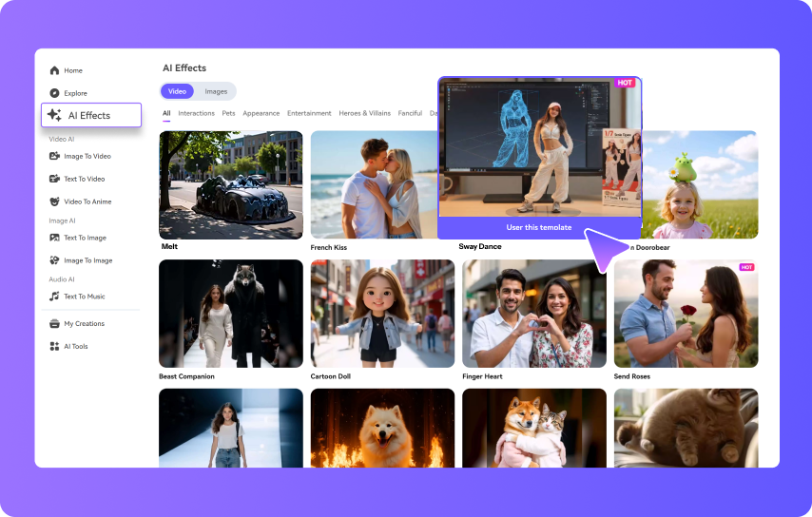
Task: Open the Beast Companion thumbnail
Action: point(231,314)
